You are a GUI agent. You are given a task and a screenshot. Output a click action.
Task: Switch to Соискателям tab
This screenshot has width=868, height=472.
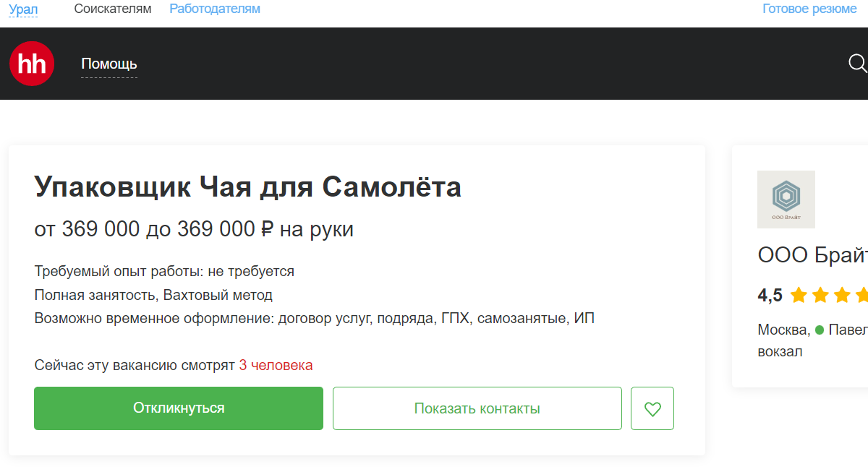(x=113, y=9)
